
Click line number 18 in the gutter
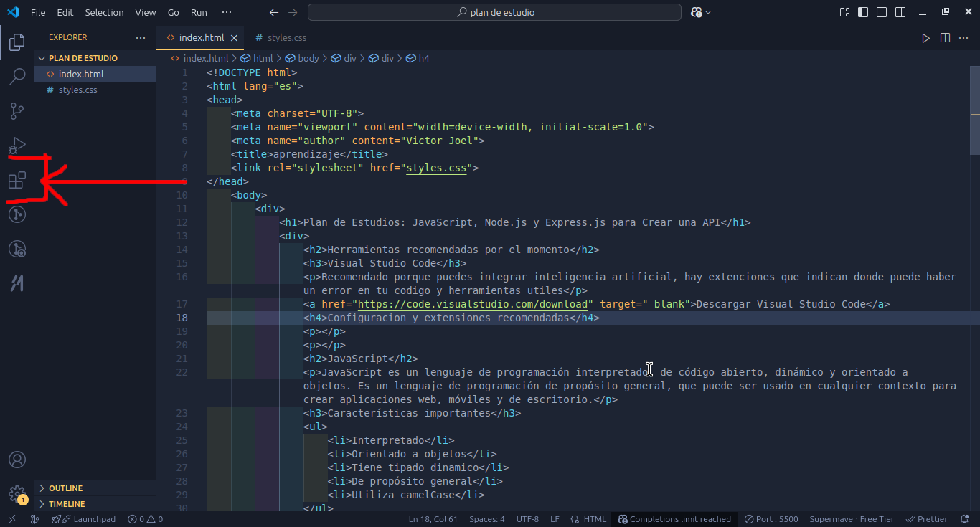[182, 318]
